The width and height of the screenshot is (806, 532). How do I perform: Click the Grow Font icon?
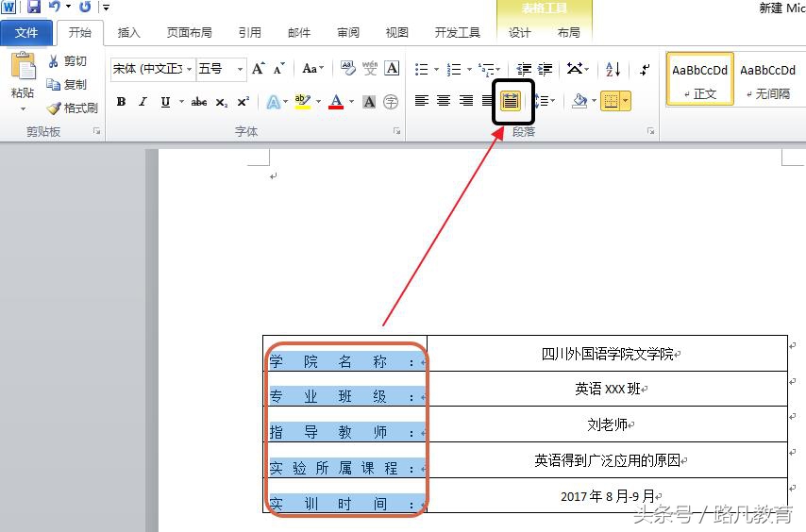tap(258, 68)
